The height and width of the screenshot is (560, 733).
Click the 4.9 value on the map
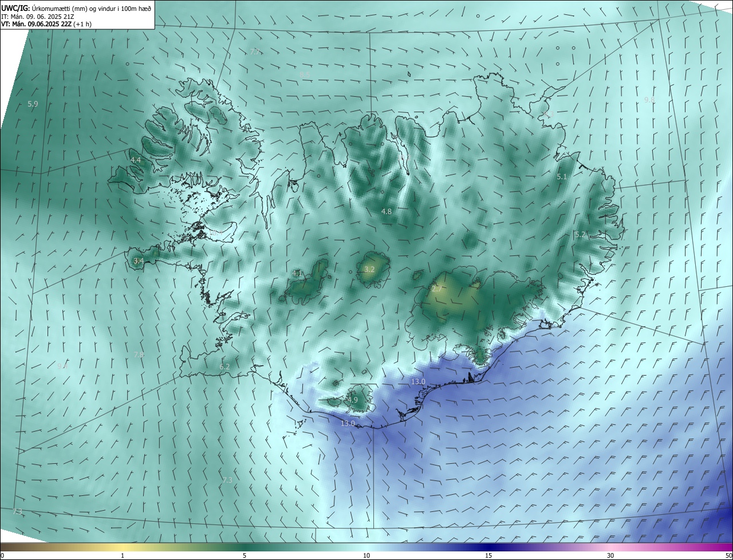click(x=353, y=400)
